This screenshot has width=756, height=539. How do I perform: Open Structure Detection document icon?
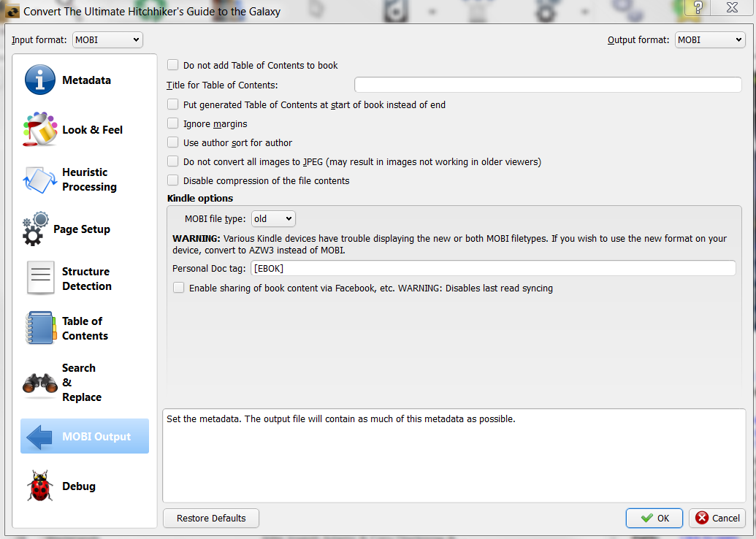tap(40, 278)
